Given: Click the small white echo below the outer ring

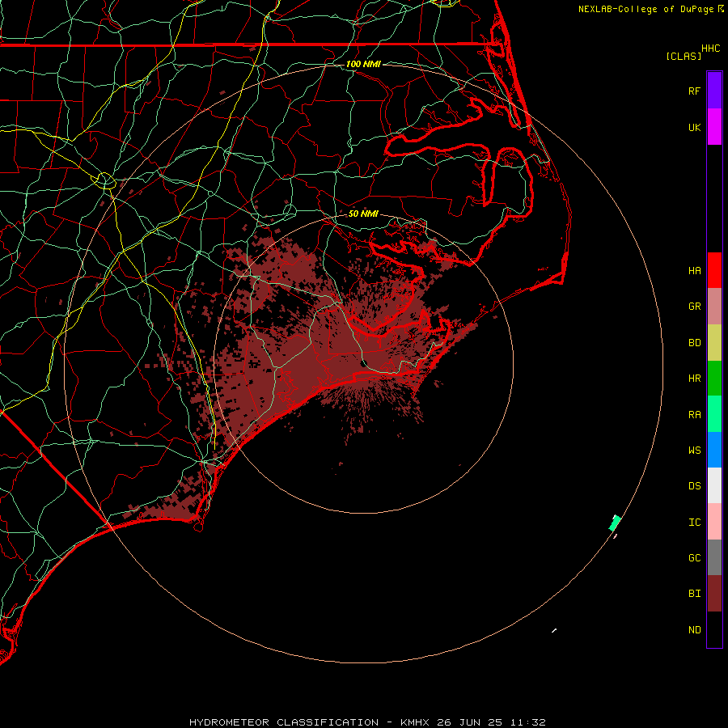Looking at the screenshot, I should point(554,630).
